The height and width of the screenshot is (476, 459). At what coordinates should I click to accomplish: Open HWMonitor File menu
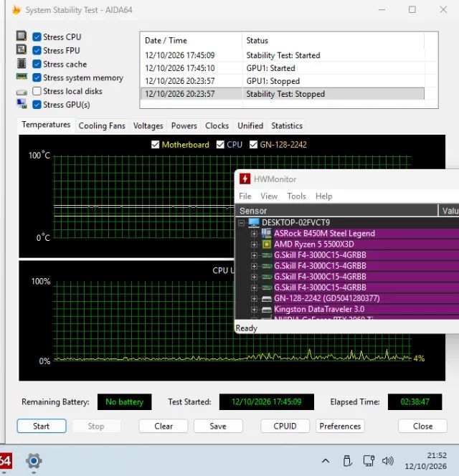[x=245, y=196]
